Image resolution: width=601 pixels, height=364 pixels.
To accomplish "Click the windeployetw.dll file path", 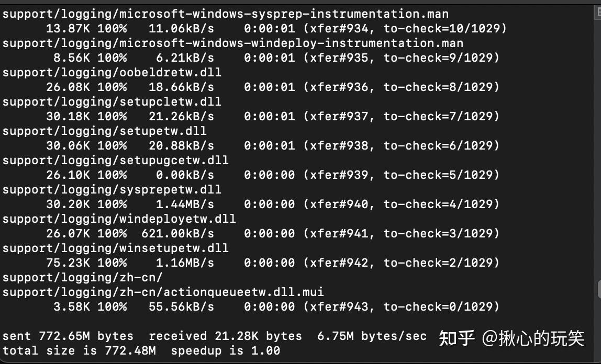I will click(x=119, y=219).
